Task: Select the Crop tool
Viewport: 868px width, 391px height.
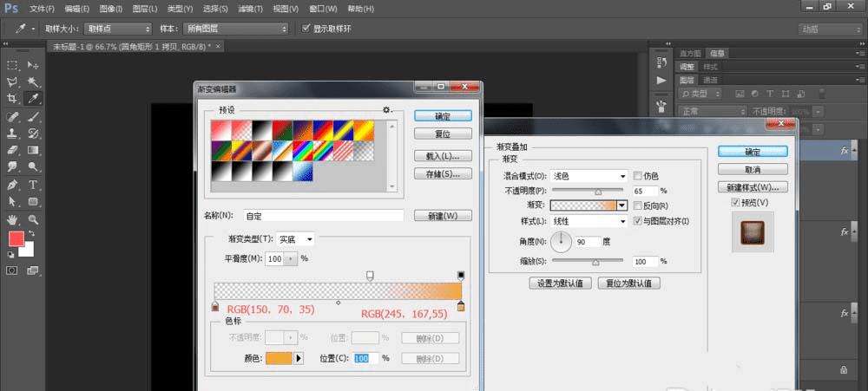Action: point(13,99)
